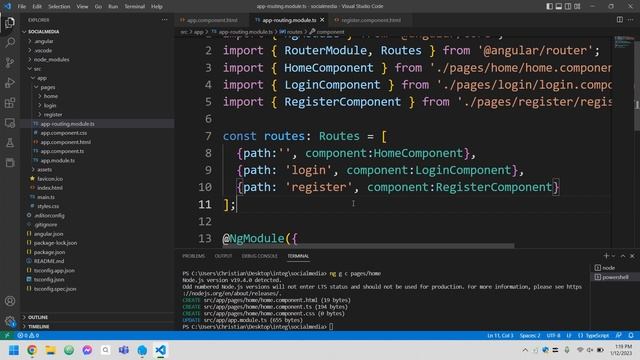
Task: Open the Terminal menu
Action: click(134, 6)
